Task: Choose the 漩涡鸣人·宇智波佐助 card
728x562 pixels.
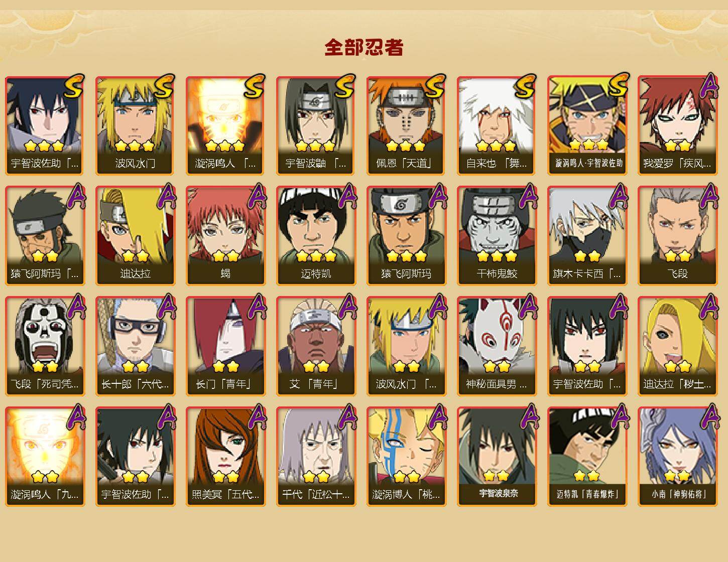Action: (x=587, y=125)
